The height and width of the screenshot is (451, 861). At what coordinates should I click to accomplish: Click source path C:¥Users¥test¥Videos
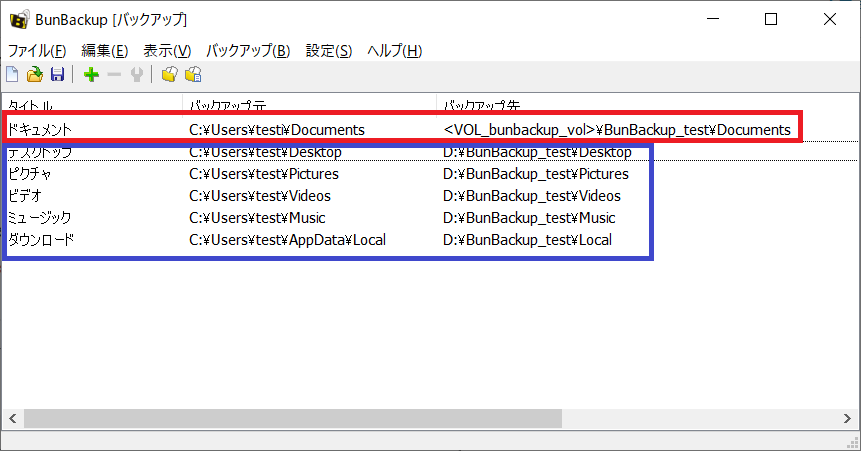pos(260,196)
